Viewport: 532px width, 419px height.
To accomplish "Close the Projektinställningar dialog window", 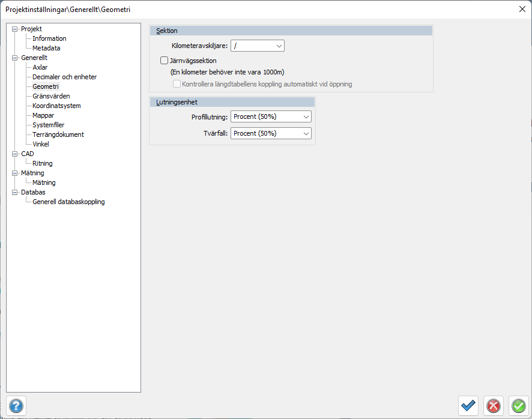I will click(x=521, y=9).
